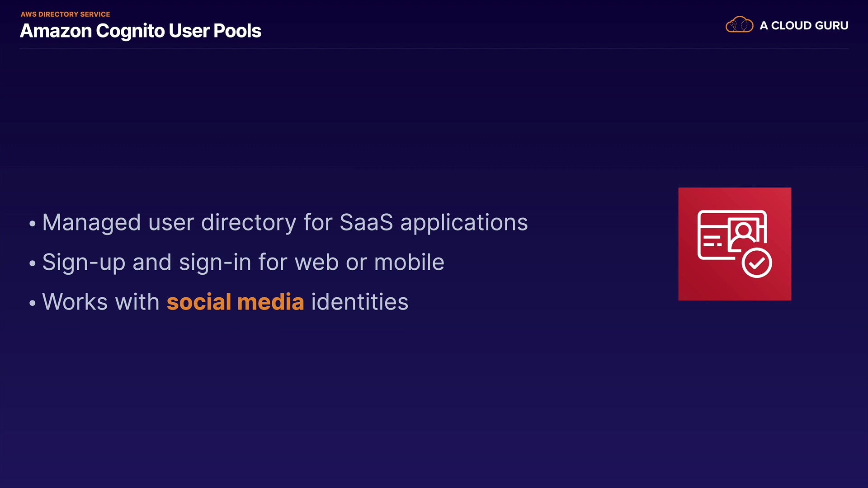
Task: Select the 'Managed user directory for SaaS applications' line
Action: [285, 222]
